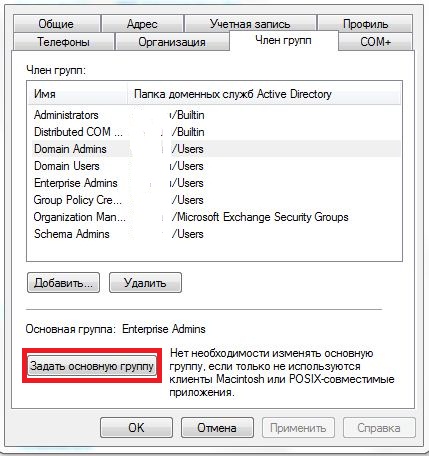Open the Телефоны tab
Screen dimensions: 429x456
click(63, 42)
